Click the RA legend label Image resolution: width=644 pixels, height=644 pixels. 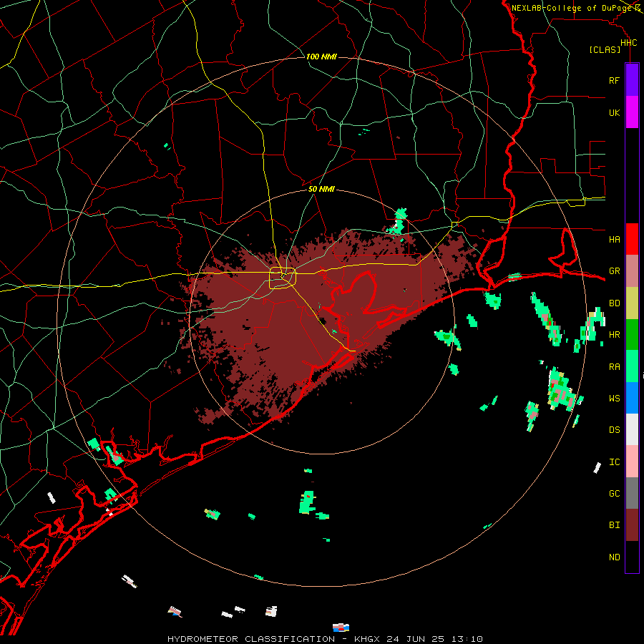[614, 367]
